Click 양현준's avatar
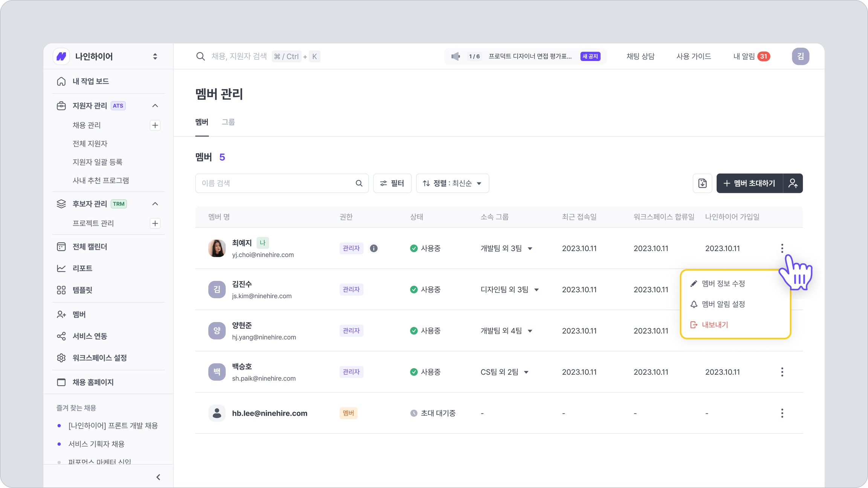Screen dimensions: 868x488 (217, 331)
